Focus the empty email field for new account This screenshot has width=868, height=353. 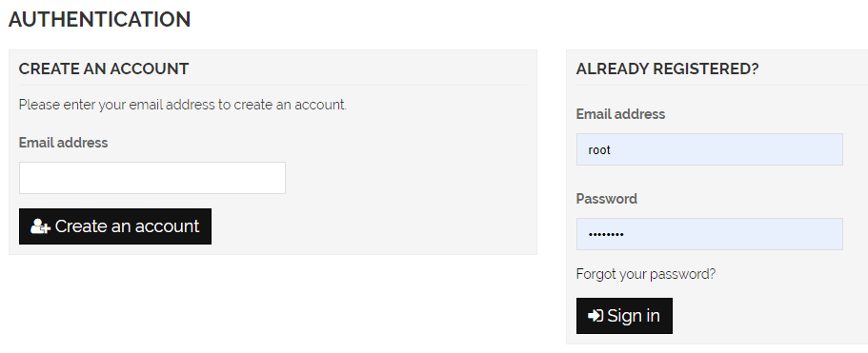click(152, 178)
